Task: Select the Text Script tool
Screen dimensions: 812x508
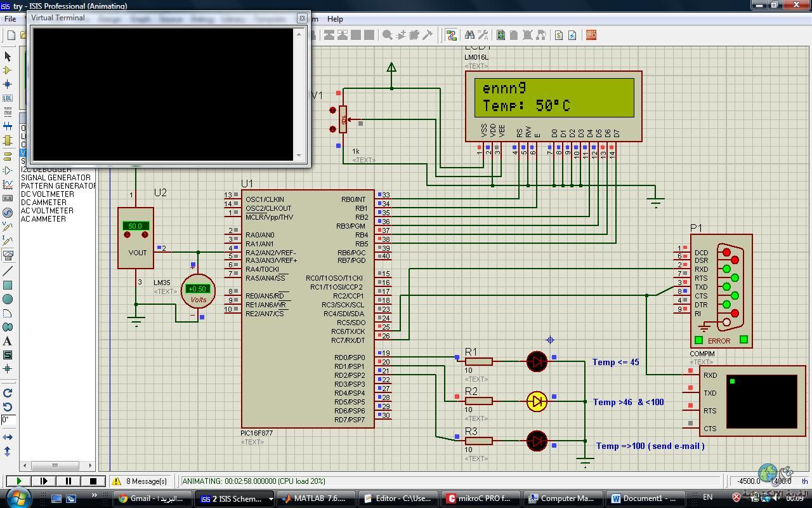Action: (8, 112)
